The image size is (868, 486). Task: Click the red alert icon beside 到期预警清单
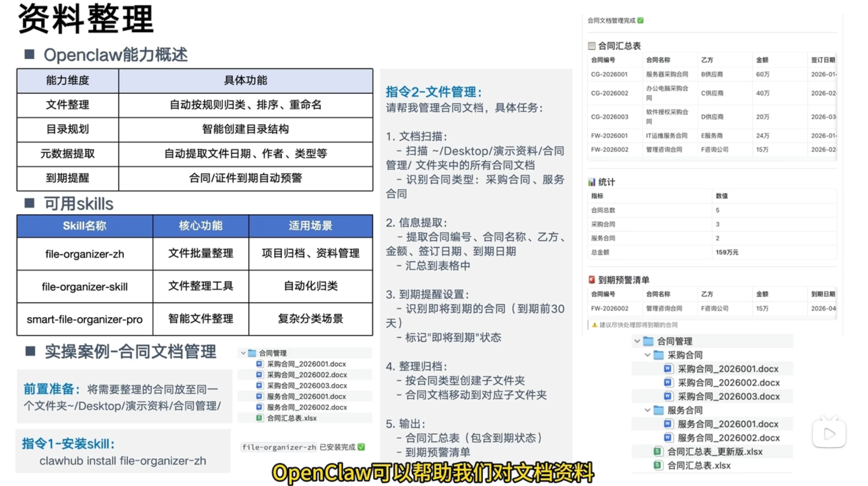(x=592, y=279)
